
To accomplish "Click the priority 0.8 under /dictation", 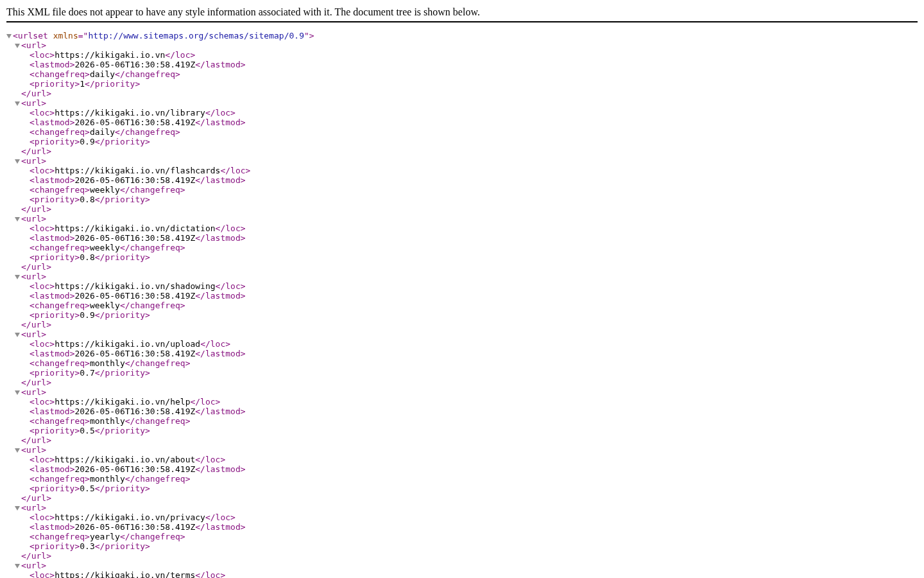I will point(87,258).
